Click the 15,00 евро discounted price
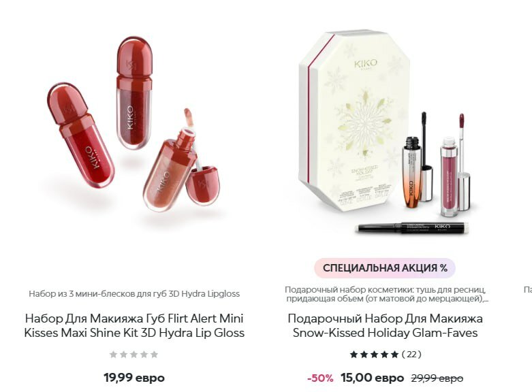This screenshot has height=392, width=532. (x=372, y=378)
